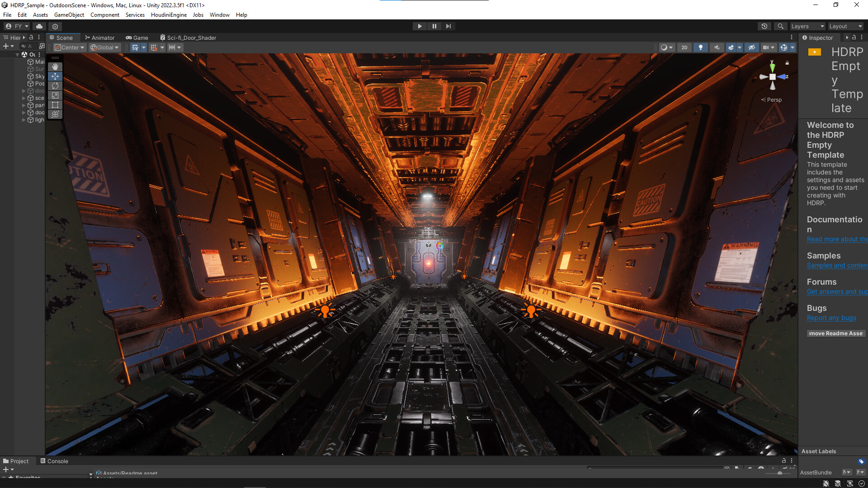Select the Rect Transform tool
868x488 pixels.
pyautogui.click(x=55, y=105)
